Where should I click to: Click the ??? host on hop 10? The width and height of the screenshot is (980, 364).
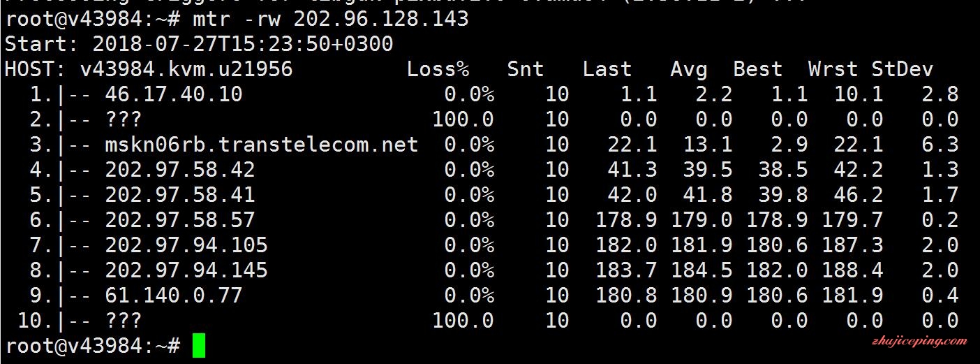(x=124, y=321)
